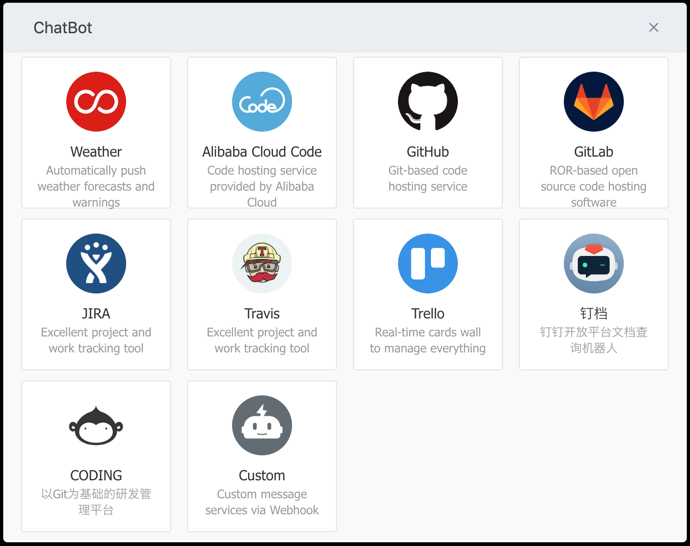The width and height of the screenshot is (690, 546).
Task: Click 'Automatically push weather forecasts' description
Action: coord(96,186)
